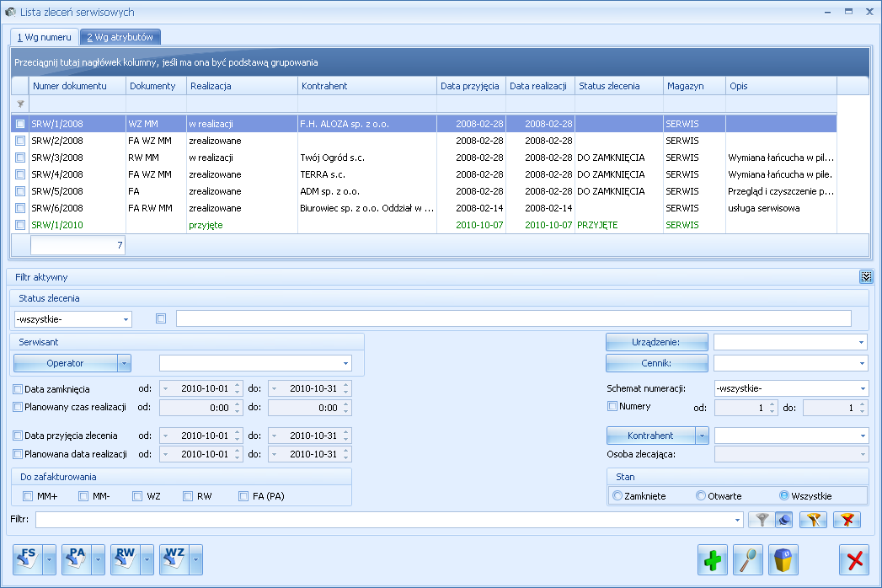Sort by Data przyjęcia column header
Screen dimensions: 882x588
(x=471, y=86)
